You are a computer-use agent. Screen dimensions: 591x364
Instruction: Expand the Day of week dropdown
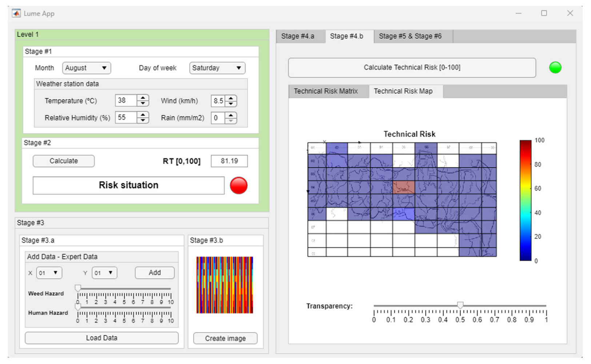(217, 68)
